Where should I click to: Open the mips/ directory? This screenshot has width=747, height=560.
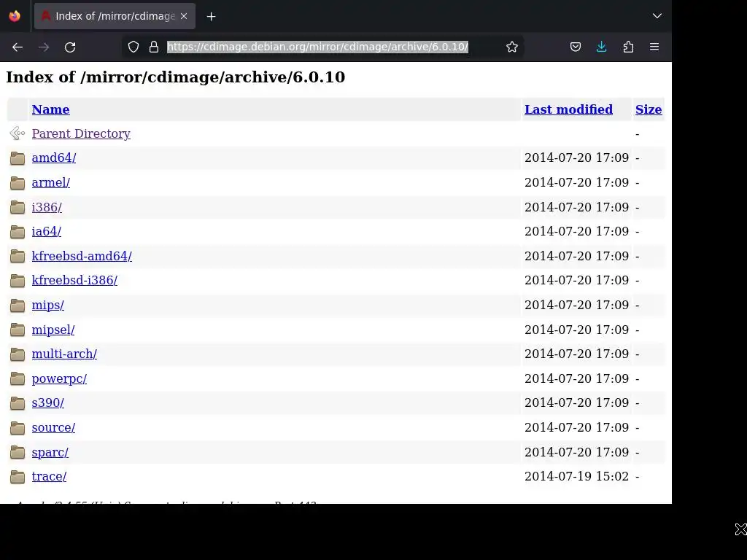point(47,306)
